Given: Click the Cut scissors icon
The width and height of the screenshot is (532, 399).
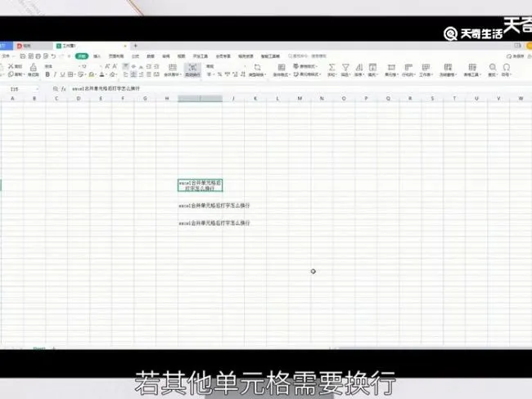Looking at the screenshot, I should [11, 66].
